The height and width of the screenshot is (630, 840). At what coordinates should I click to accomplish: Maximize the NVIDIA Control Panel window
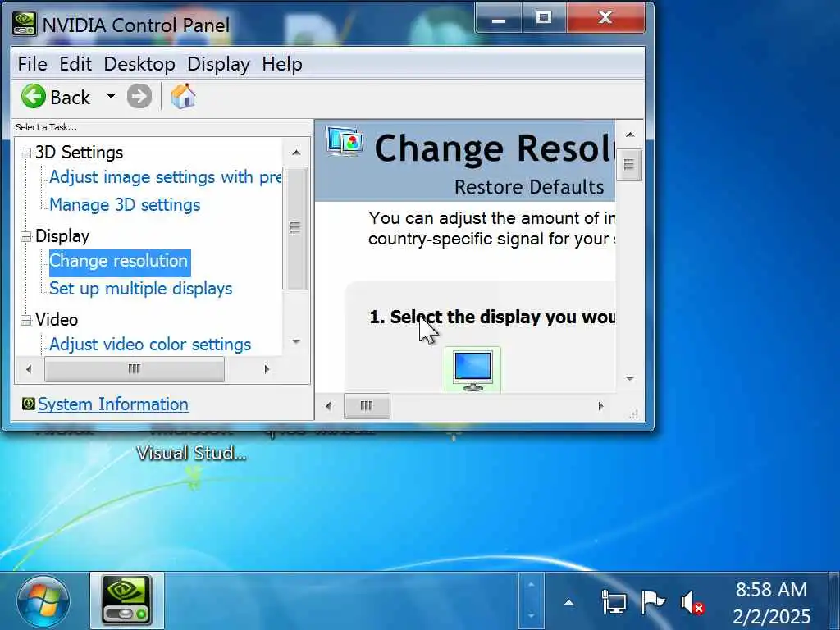[544, 18]
